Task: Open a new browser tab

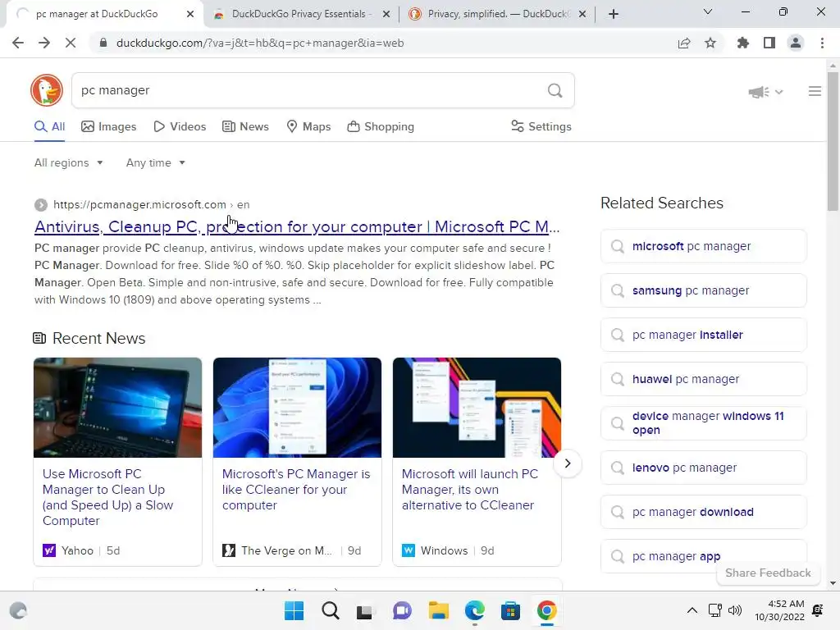Action: point(614,14)
